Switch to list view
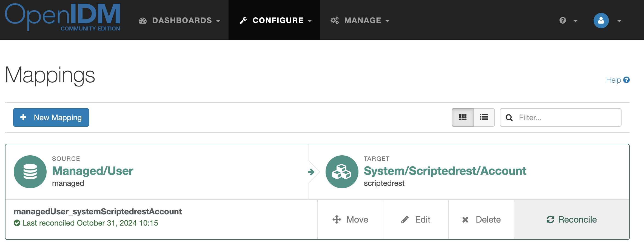Image resolution: width=644 pixels, height=247 pixels. click(x=484, y=117)
